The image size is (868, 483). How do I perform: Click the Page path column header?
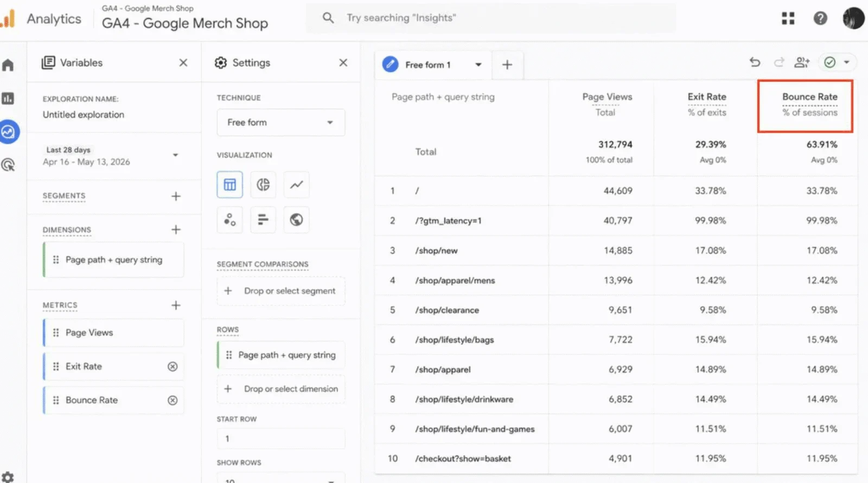tap(443, 97)
